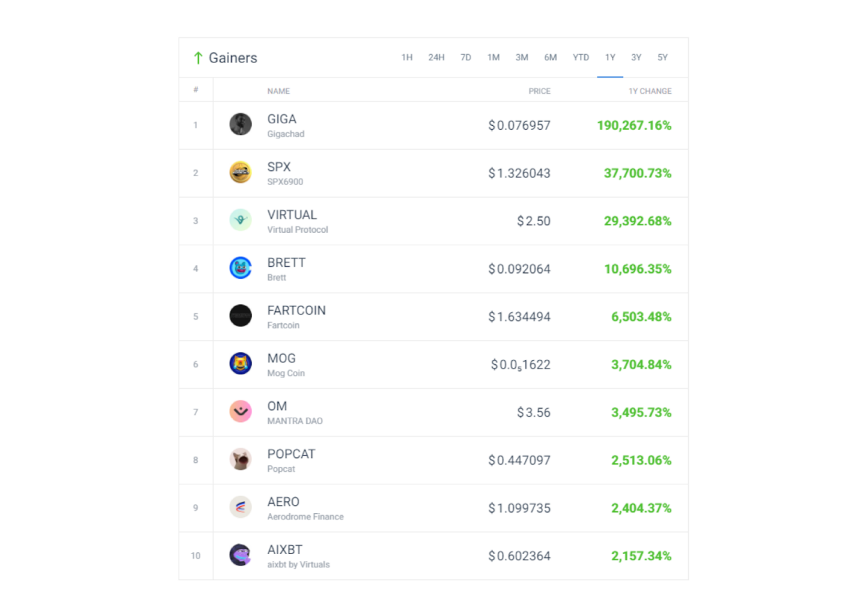Click the black Fartcoin icon
The width and height of the screenshot is (868, 612).
240,316
